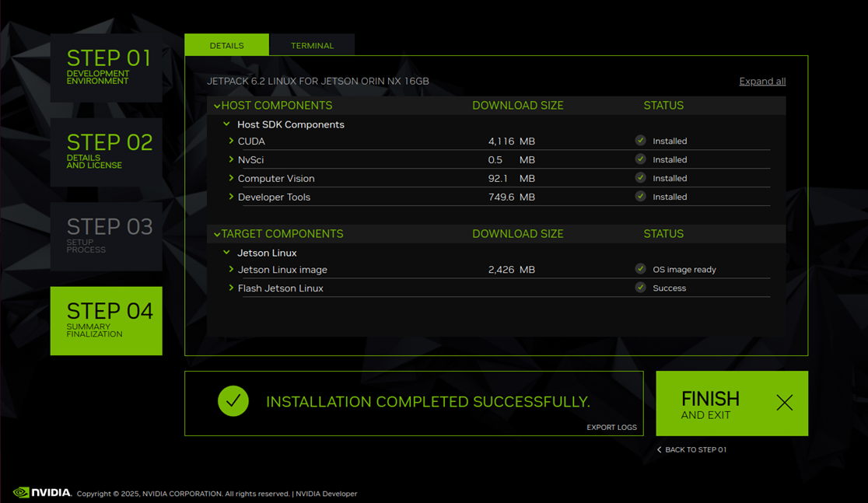
Task: Go back to Step 01 link
Action: pos(691,450)
